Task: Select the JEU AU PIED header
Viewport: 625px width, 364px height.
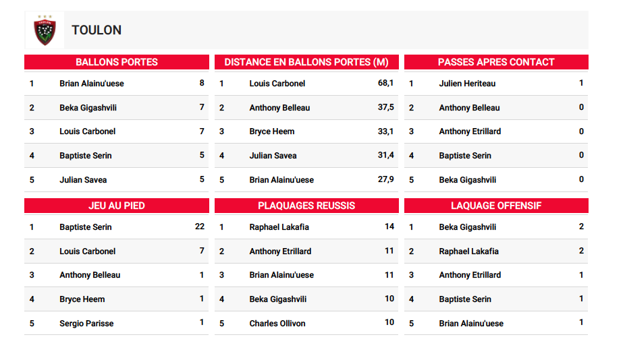Action: pos(117,206)
